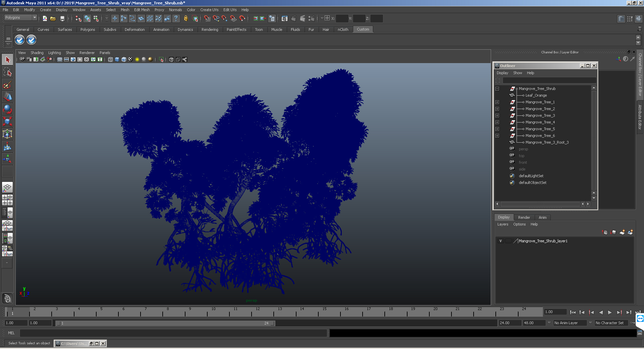The height and width of the screenshot is (349, 644).
Task: Create a new scene file
Action: 45,18
